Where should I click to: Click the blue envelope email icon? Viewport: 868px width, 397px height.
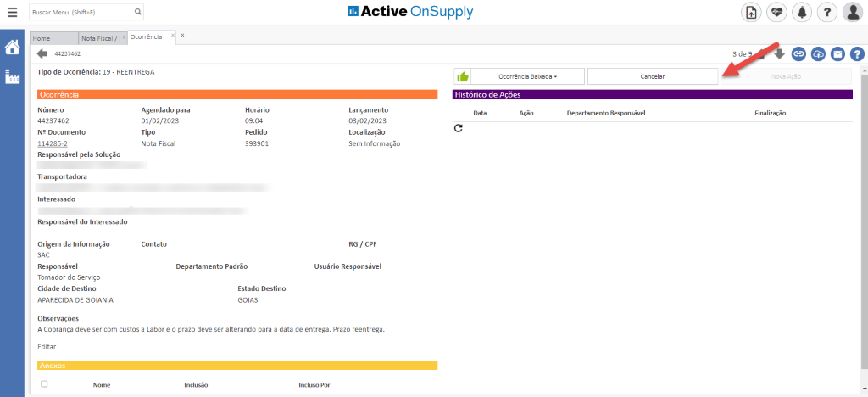[837, 54]
